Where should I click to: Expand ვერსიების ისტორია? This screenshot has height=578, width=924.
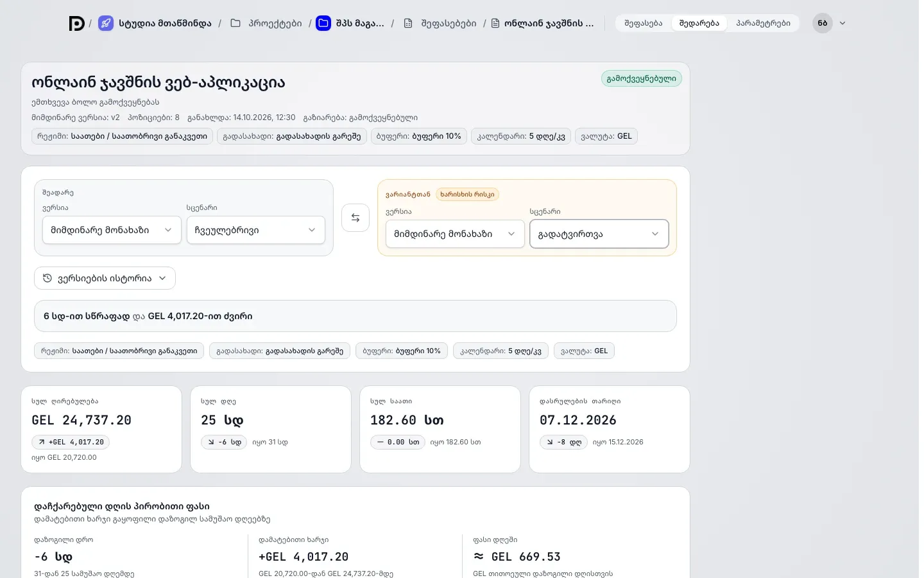pyautogui.click(x=105, y=278)
